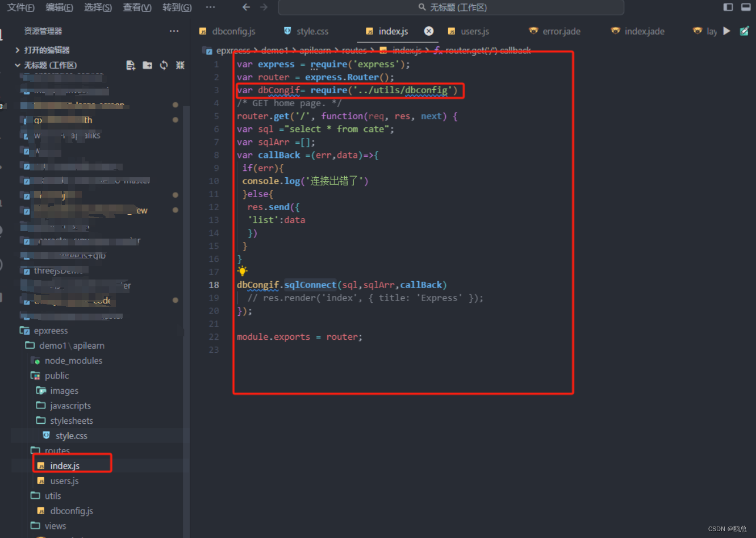The height and width of the screenshot is (538, 756).
Task: Click line number 22 in the gutter
Action: point(214,337)
